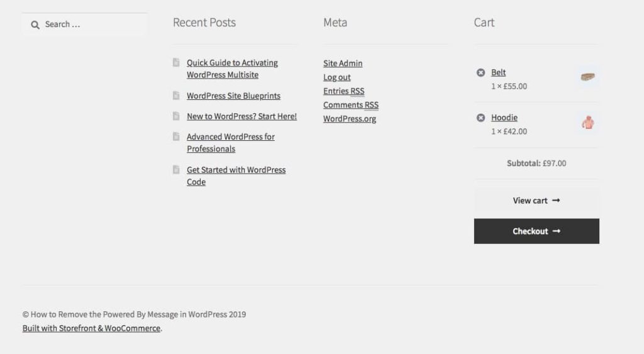Open New to WordPress? Start Here! post
Screen dimensions: 644x354
click(x=241, y=116)
